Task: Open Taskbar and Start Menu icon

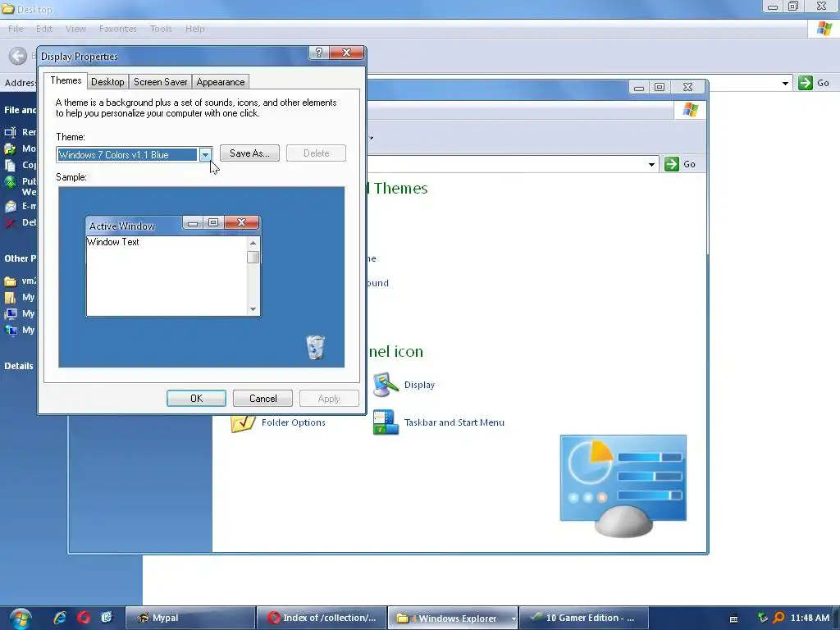Action: [x=386, y=422]
